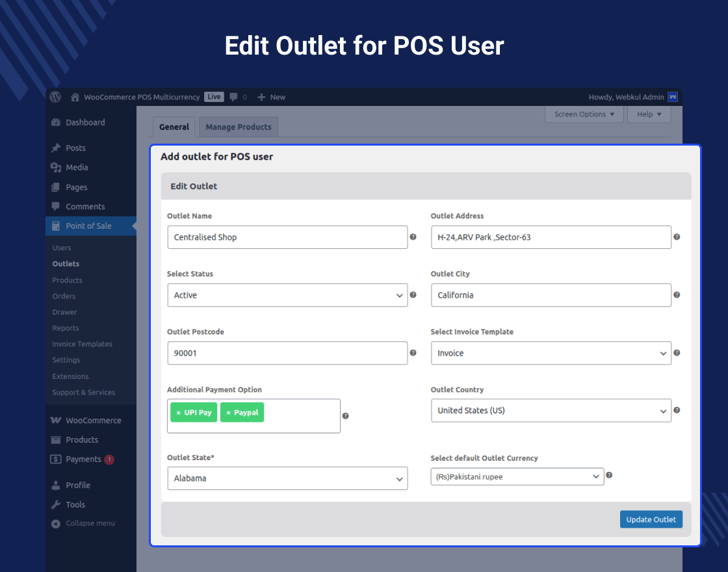The width and height of the screenshot is (728, 572).
Task: Open the WordPress logo menu
Action: (55, 97)
